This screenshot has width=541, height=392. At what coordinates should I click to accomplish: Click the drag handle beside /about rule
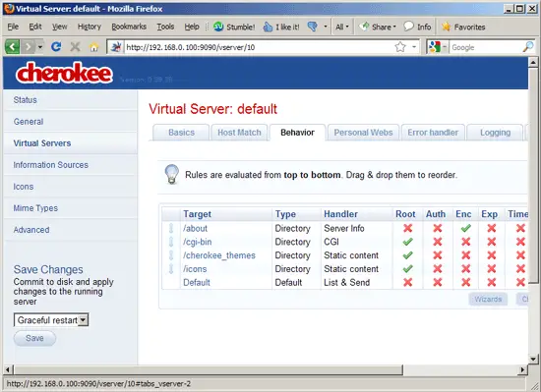click(171, 228)
